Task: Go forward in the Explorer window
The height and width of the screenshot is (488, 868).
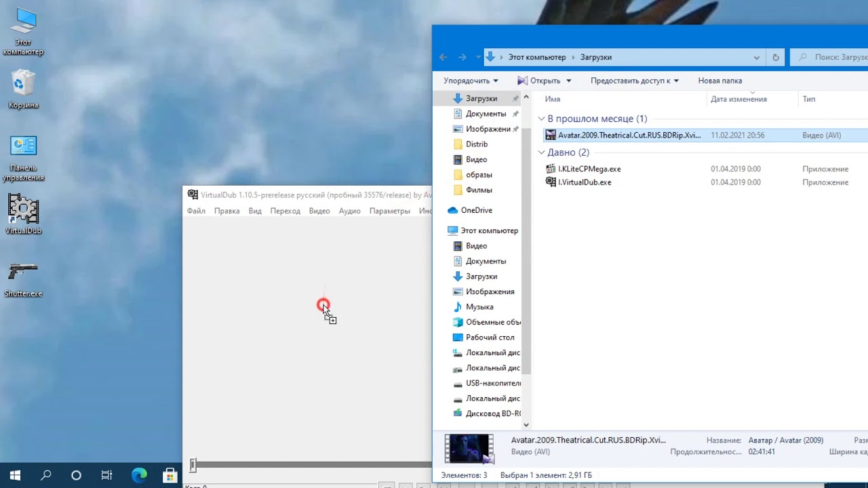Action: [x=462, y=58]
